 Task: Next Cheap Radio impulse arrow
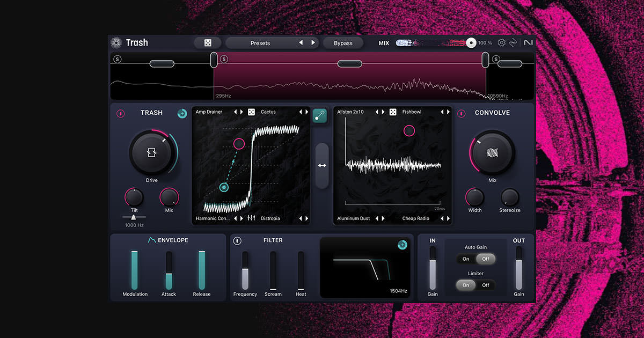(448, 218)
